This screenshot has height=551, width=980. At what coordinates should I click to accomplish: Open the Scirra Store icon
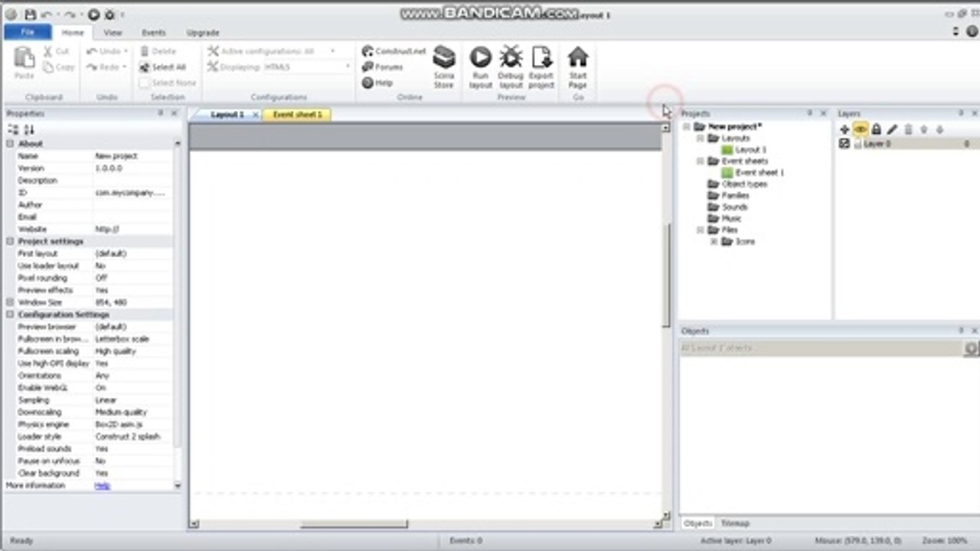[x=444, y=57]
